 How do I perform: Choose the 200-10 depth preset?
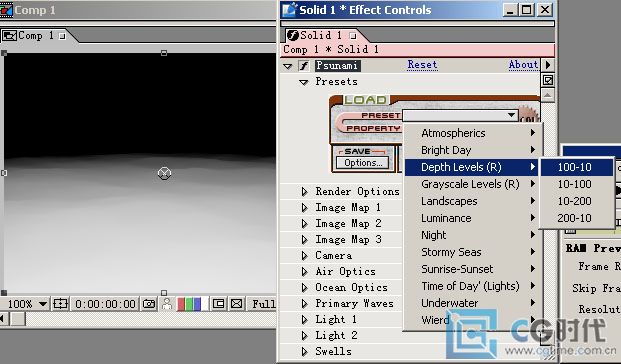pos(576,218)
